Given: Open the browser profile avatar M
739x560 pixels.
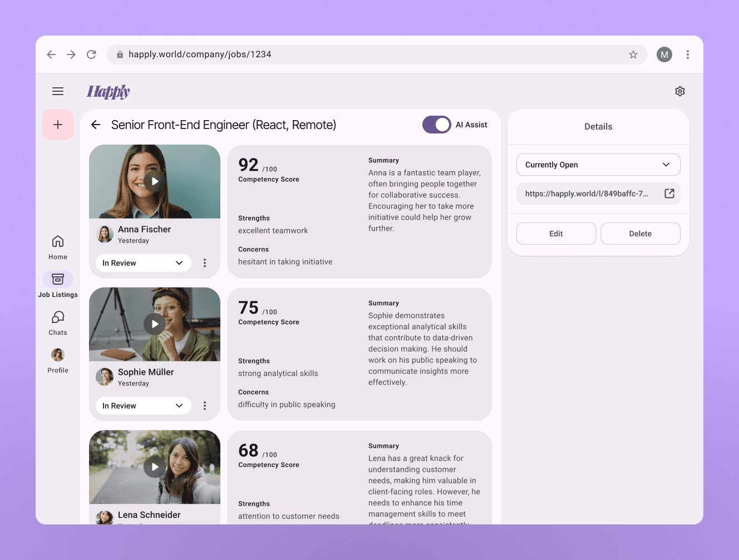Looking at the screenshot, I should [x=664, y=54].
